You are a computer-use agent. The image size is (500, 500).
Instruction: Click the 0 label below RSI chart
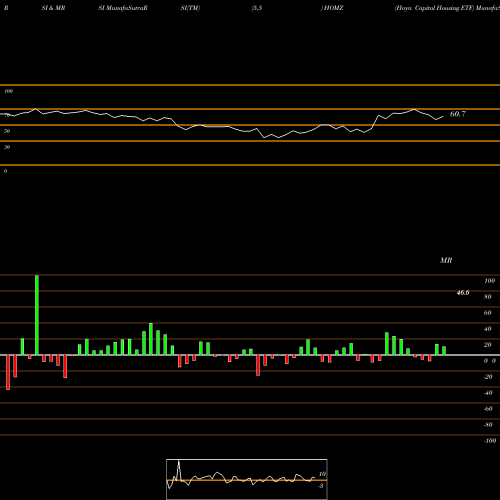pyautogui.click(x=5, y=171)
